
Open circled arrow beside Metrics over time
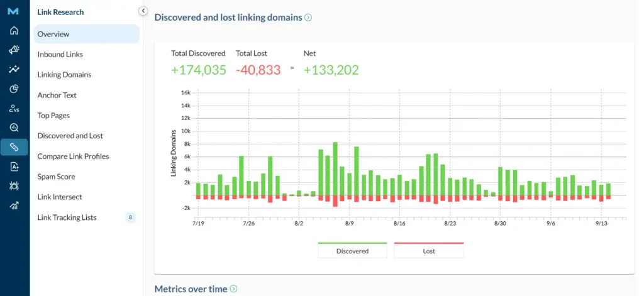click(233, 289)
